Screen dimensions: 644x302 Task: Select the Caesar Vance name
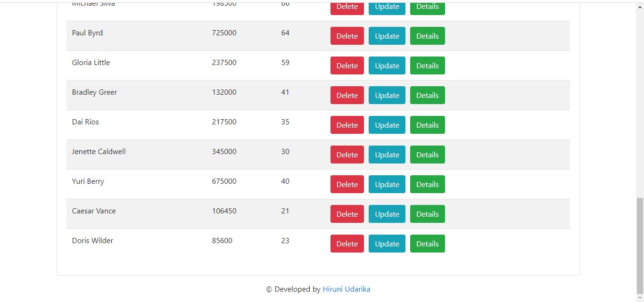94,211
